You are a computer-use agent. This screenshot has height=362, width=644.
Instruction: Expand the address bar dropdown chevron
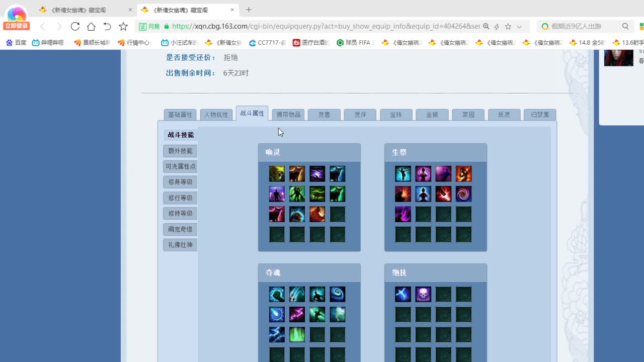coord(519,27)
